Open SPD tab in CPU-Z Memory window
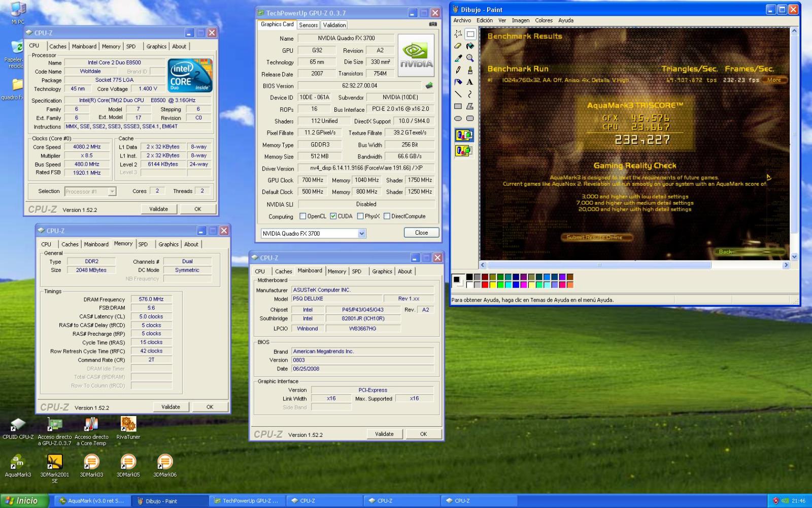Viewport: 812px width, 508px height. pyautogui.click(x=143, y=244)
